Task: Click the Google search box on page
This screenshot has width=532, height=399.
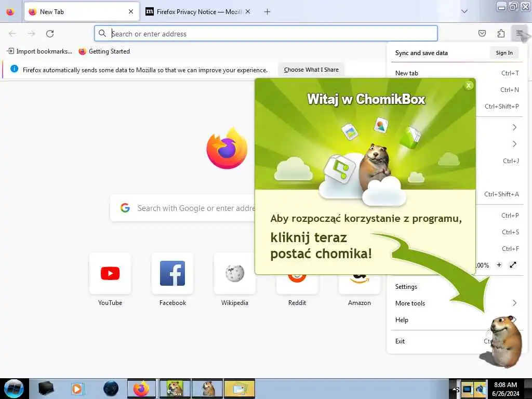Action: (183, 208)
